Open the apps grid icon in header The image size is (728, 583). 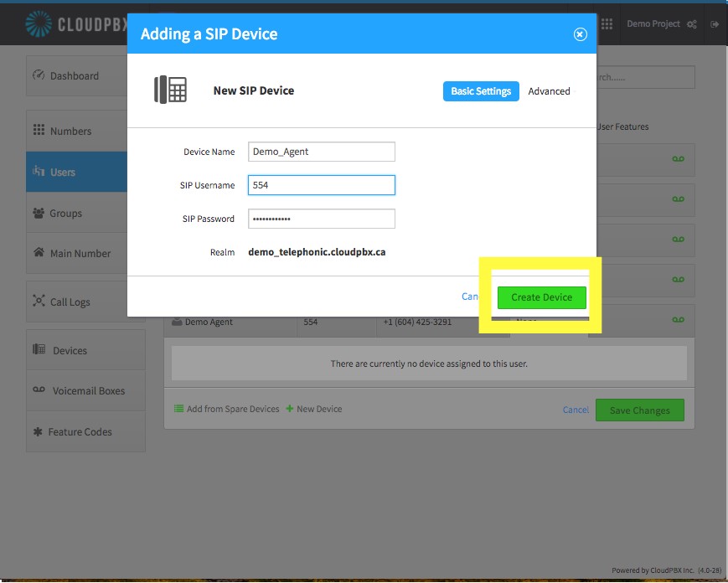point(607,24)
